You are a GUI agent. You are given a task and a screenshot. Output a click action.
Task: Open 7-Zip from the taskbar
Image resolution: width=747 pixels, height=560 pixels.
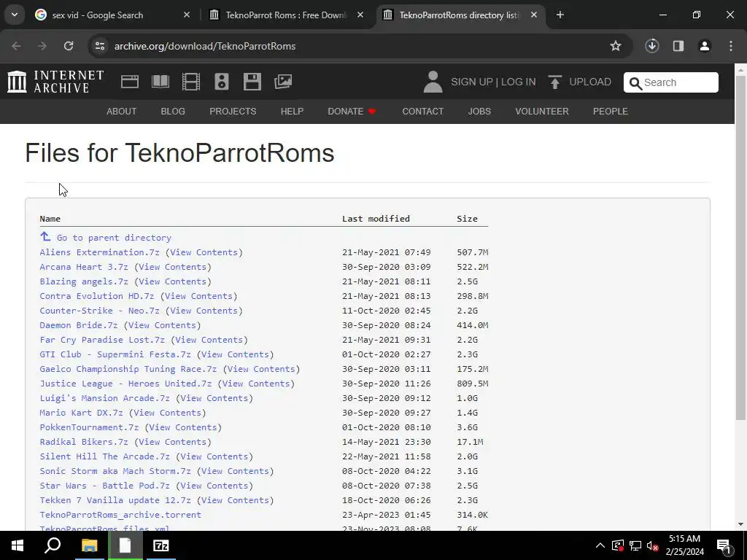coord(161,545)
